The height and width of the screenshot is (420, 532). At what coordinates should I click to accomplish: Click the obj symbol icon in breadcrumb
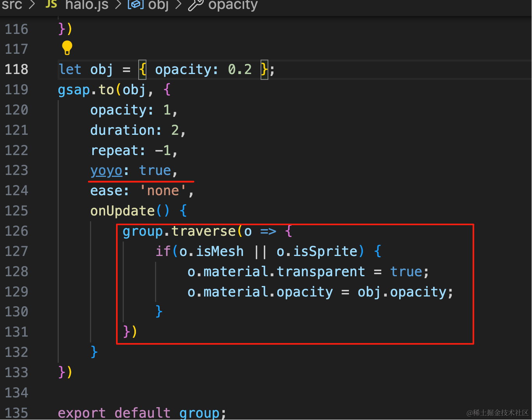tap(136, 5)
